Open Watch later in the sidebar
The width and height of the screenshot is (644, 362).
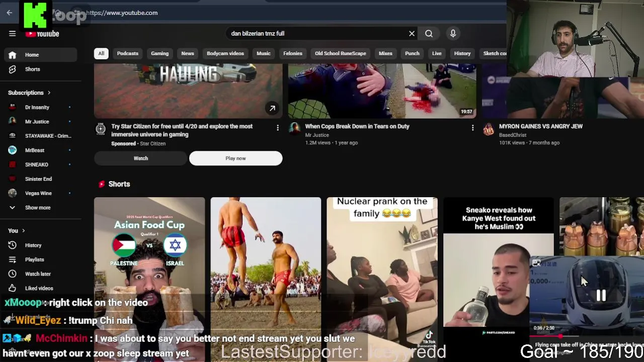point(40,274)
